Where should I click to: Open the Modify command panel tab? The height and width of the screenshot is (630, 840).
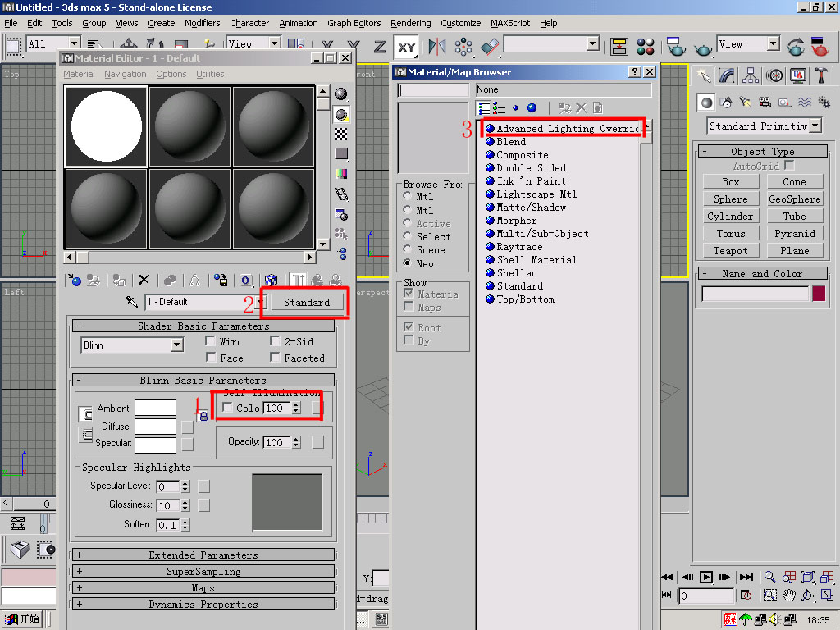(x=727, y=75)
